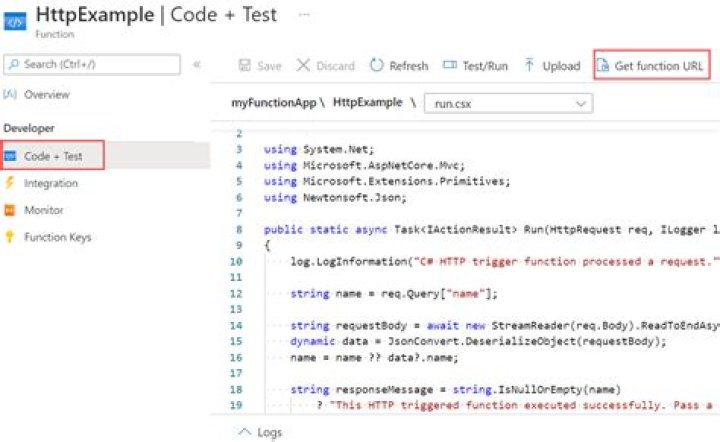The width and height of the screenshot is (720, 442).
Task: Click the Save disk icon in toolbar
Action: (x=245, y=65)
